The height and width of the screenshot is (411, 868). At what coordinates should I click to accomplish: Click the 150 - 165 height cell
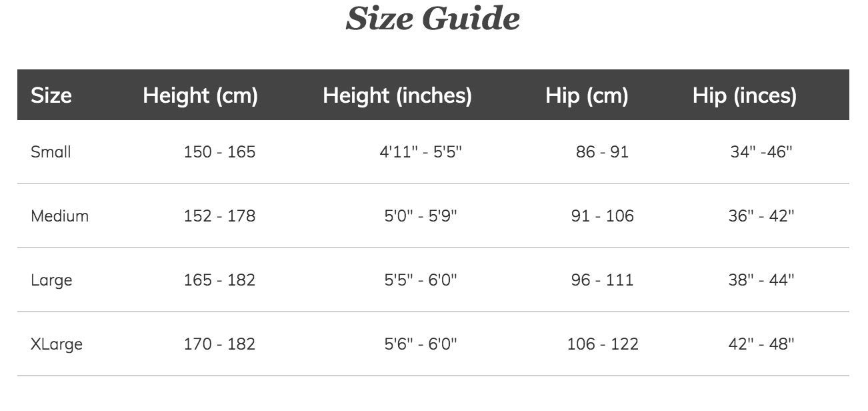click(x=219, y=151)
